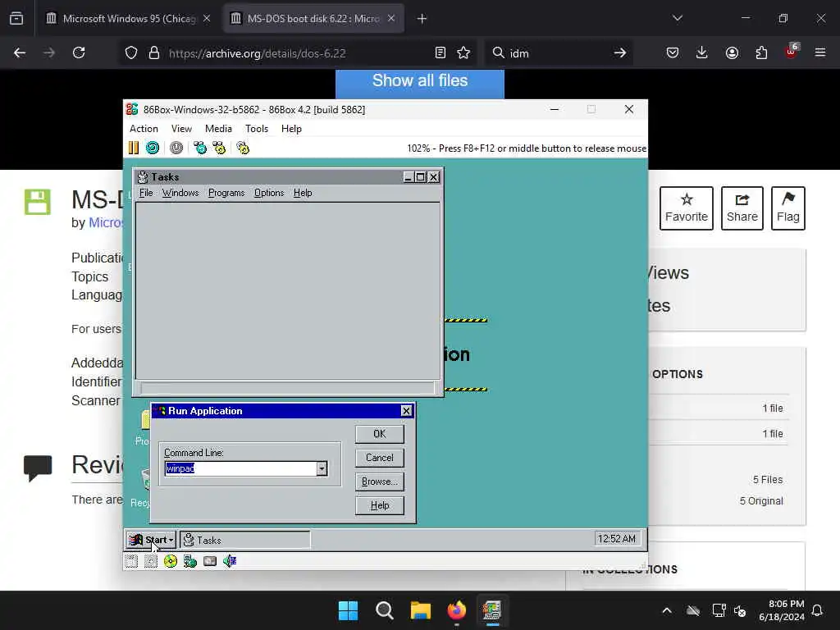Image resolution: width=840 pixels, height=630 pixels.
Task: Open Pocket save icon in Firefox toolbar
Action: click(x=673, y=52)
